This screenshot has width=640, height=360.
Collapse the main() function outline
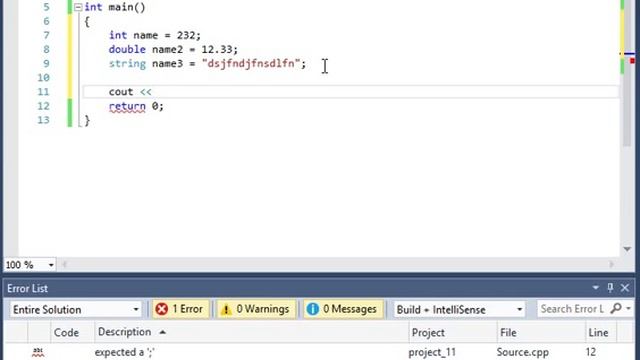point(78,7)
